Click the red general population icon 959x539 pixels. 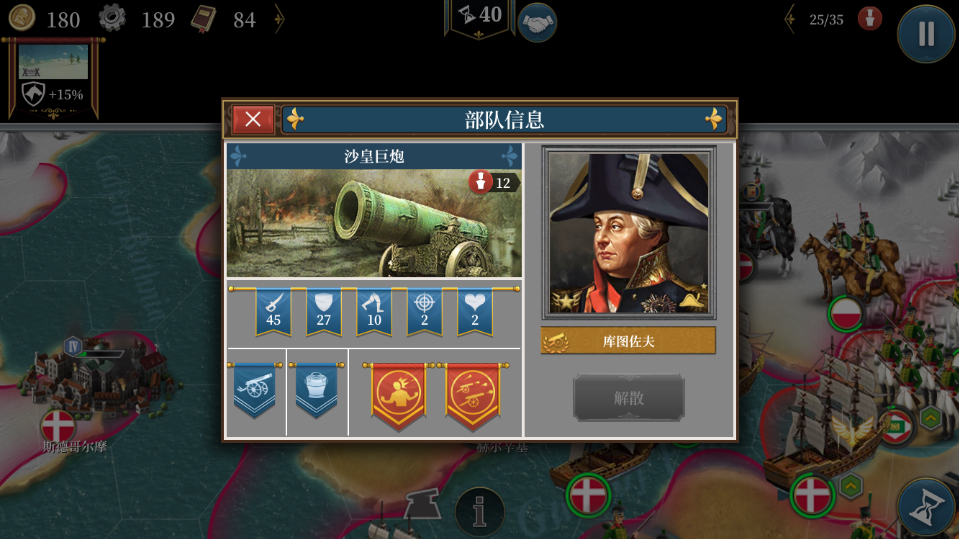coord(870,19)
